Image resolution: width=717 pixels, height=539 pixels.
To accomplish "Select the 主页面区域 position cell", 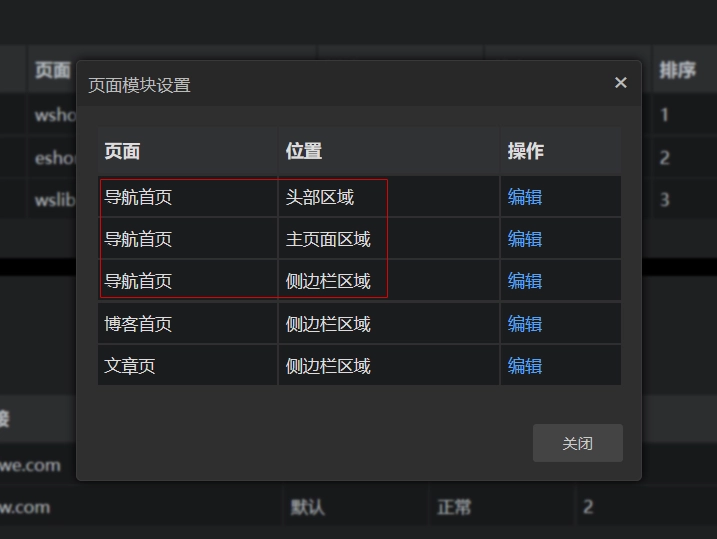I will click(328, 239).
